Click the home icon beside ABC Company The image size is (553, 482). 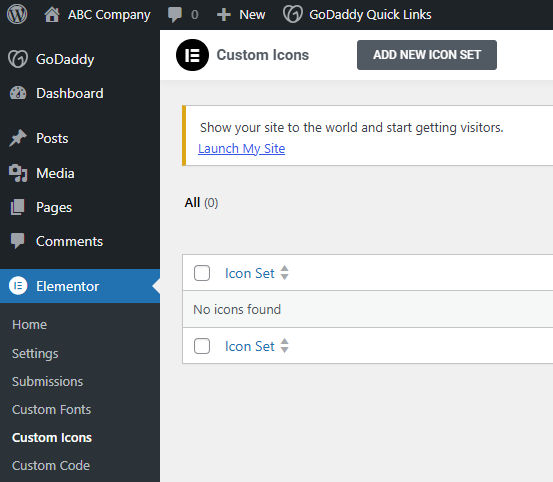pyautogui.click(x=52, y=15)
